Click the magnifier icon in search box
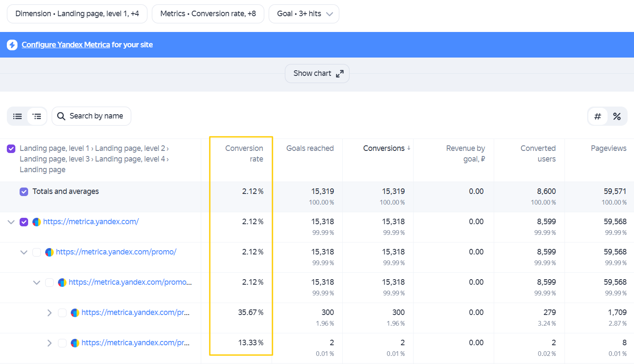Viewport: 634px width, 364px height. tap(61, 116)
